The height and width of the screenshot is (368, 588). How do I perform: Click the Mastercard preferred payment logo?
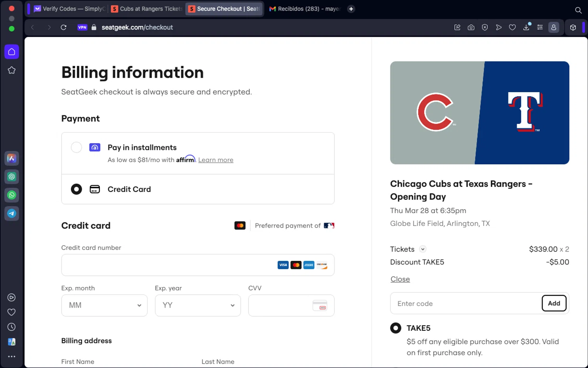[x=240, y=226]
